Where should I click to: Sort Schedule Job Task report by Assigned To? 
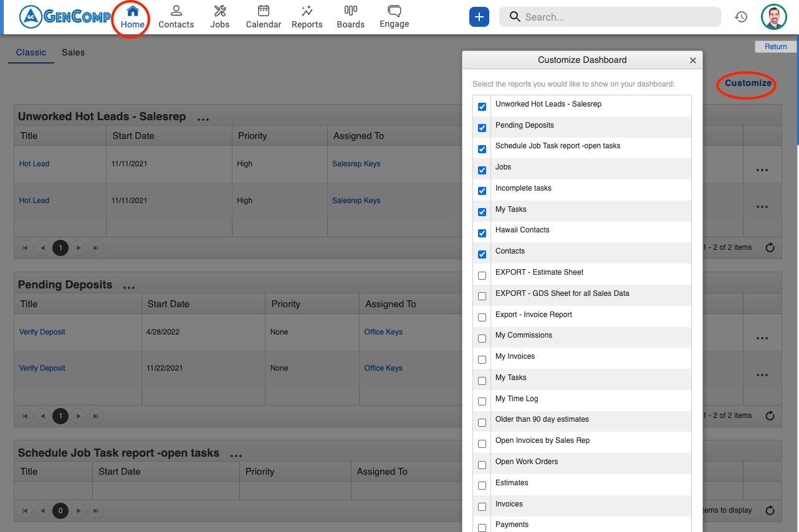(382, 472)
